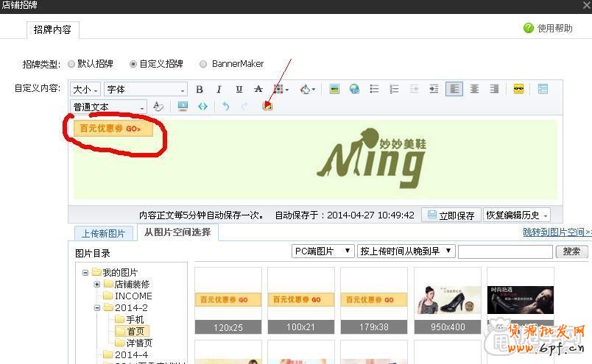Apply strikethrough formatting
Image resolution: width=592 pixels, height=364 pixels.
click(258, 90)
